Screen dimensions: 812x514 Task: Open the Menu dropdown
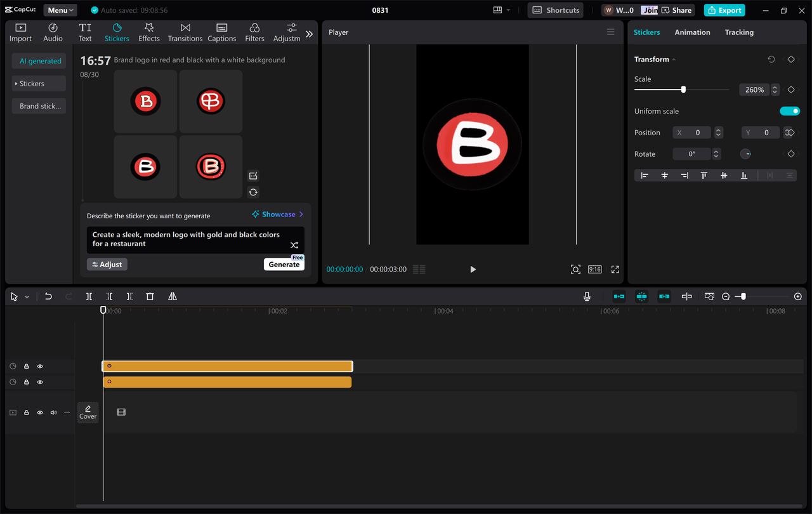pos(60,10)
